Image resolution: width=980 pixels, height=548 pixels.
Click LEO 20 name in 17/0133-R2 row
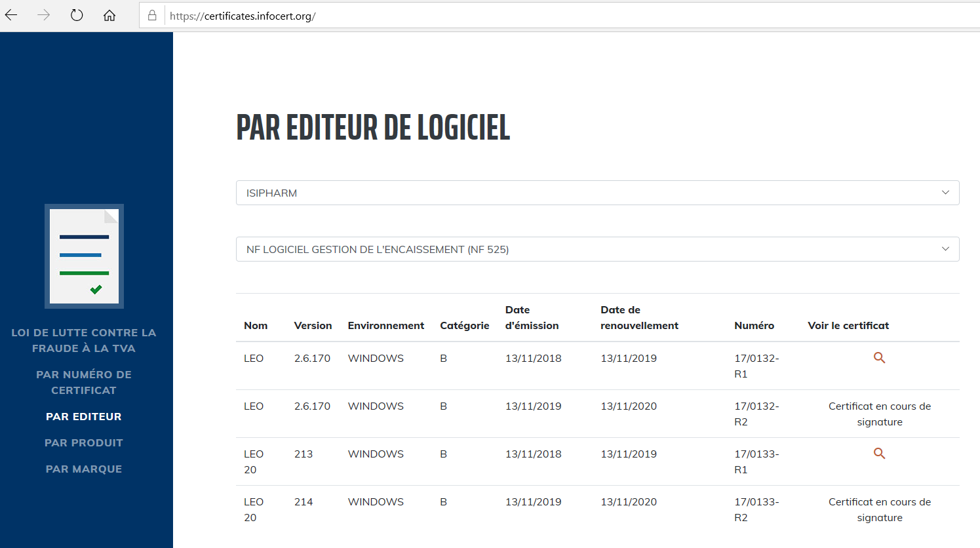[x=254, y=509]
